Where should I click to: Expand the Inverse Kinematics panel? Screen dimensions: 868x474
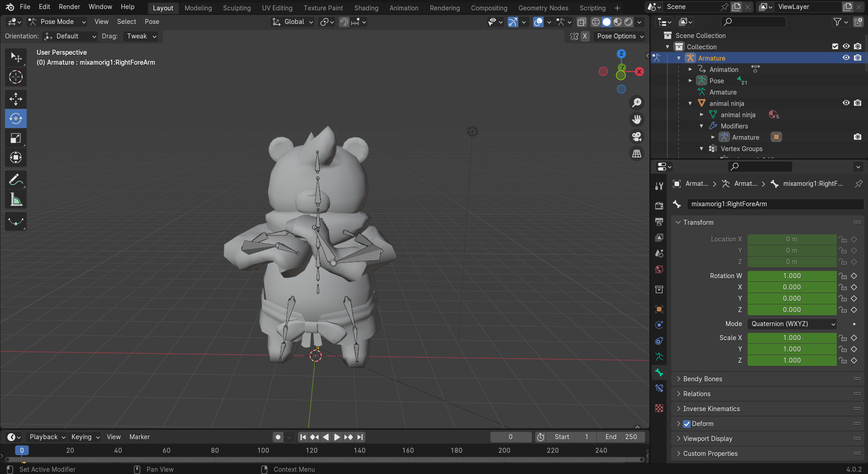click(711, 409)
